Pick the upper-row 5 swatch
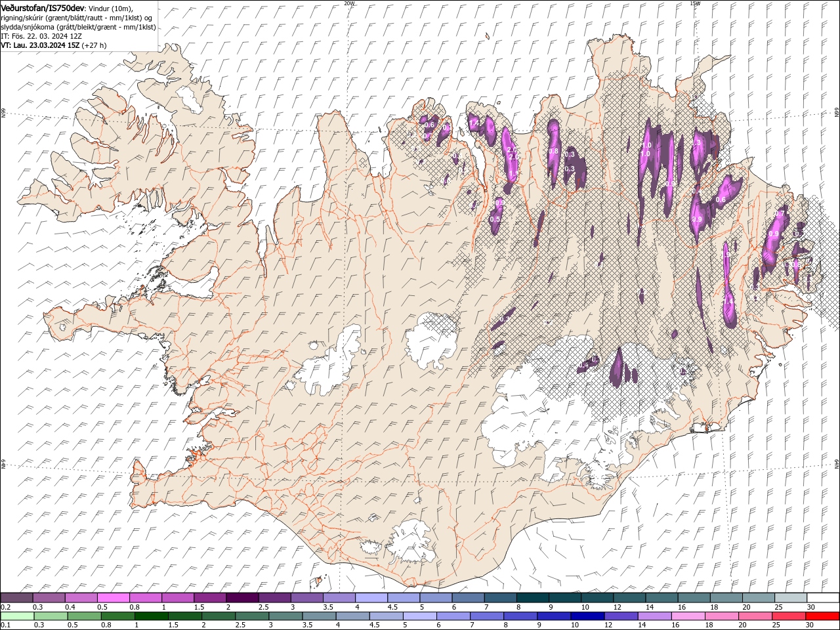840x630 pixels. pyautogui.click(x=435, y=598)
